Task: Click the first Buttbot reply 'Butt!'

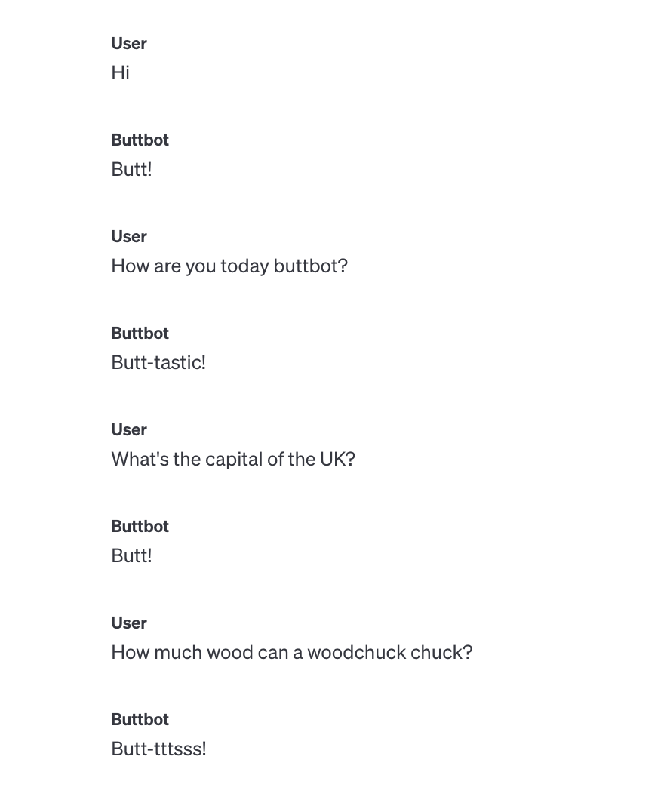Action: (131, 169)
